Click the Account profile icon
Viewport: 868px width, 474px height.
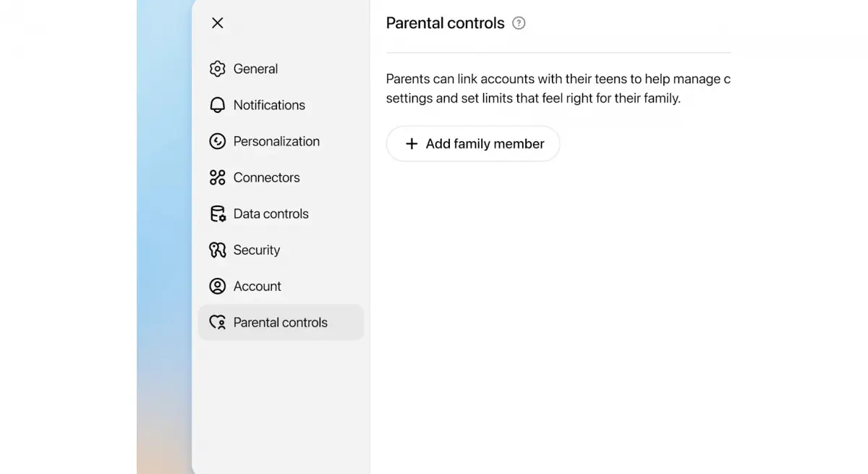coord(218,286)
